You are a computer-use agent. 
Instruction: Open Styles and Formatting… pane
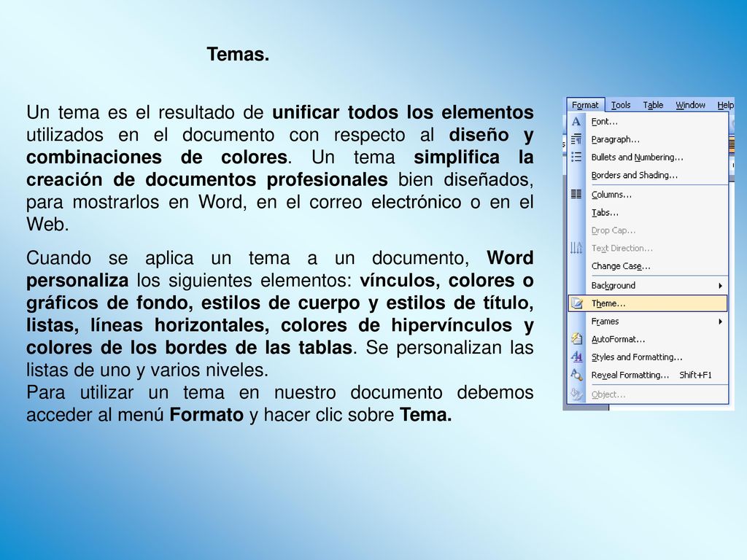tap(648, 357)
